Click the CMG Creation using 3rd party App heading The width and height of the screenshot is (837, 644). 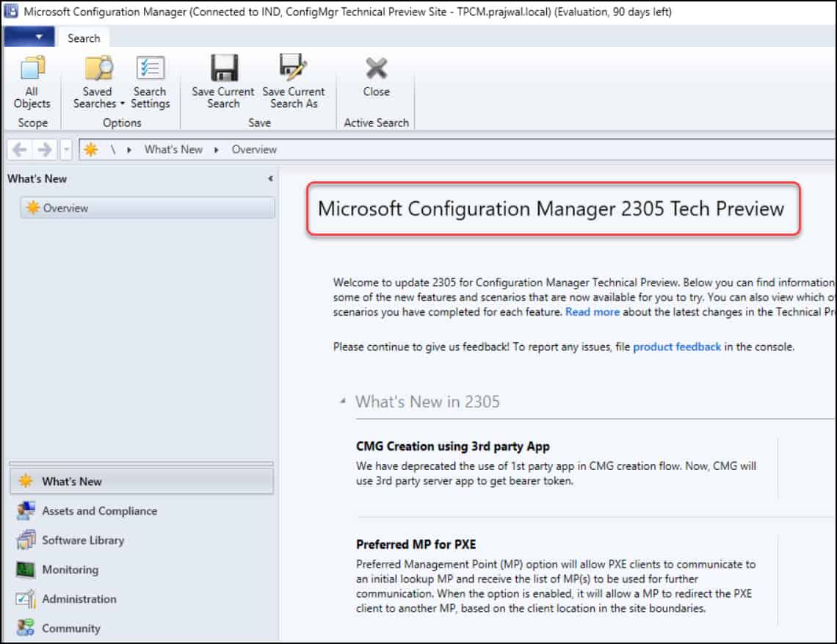pyautogui.click(x=453, y=446)
